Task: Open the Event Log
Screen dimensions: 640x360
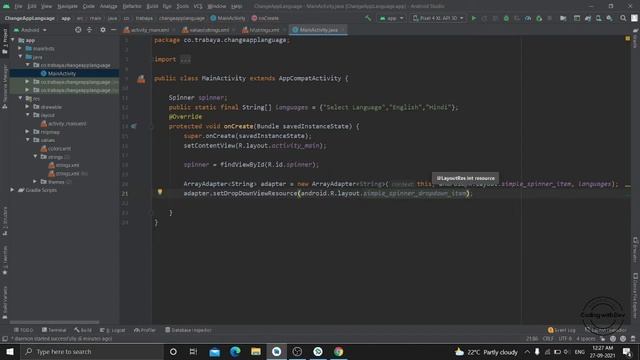Action: 562,330
